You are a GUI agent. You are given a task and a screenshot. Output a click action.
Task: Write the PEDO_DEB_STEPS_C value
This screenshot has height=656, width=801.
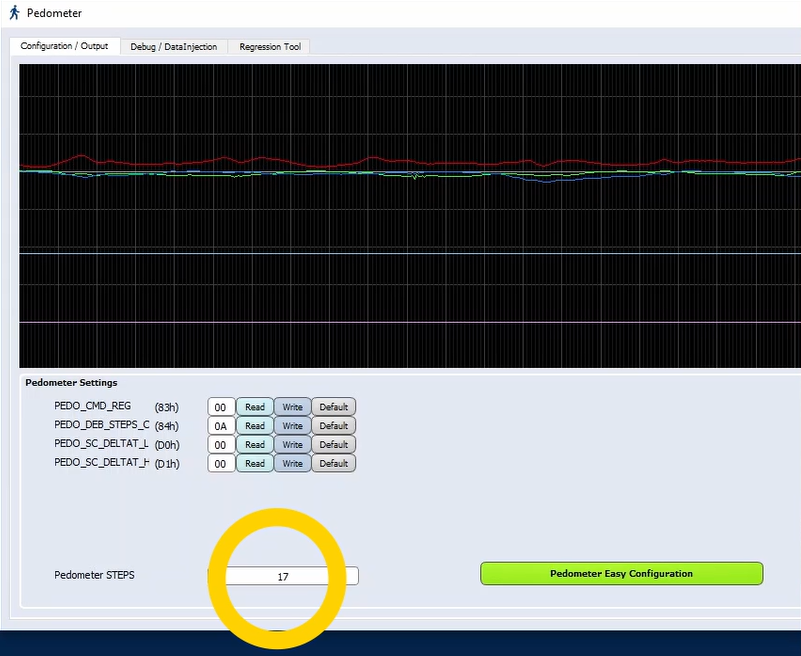tap(292, 425)
